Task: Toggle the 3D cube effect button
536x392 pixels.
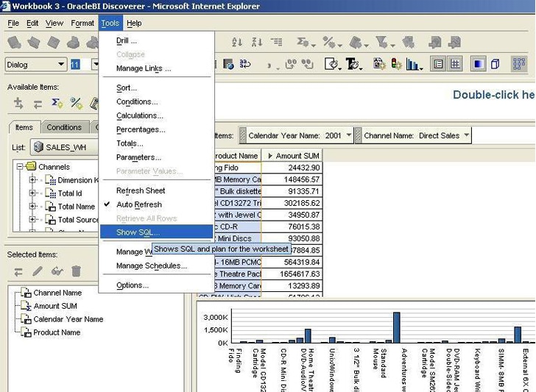Action: (495, 64)
